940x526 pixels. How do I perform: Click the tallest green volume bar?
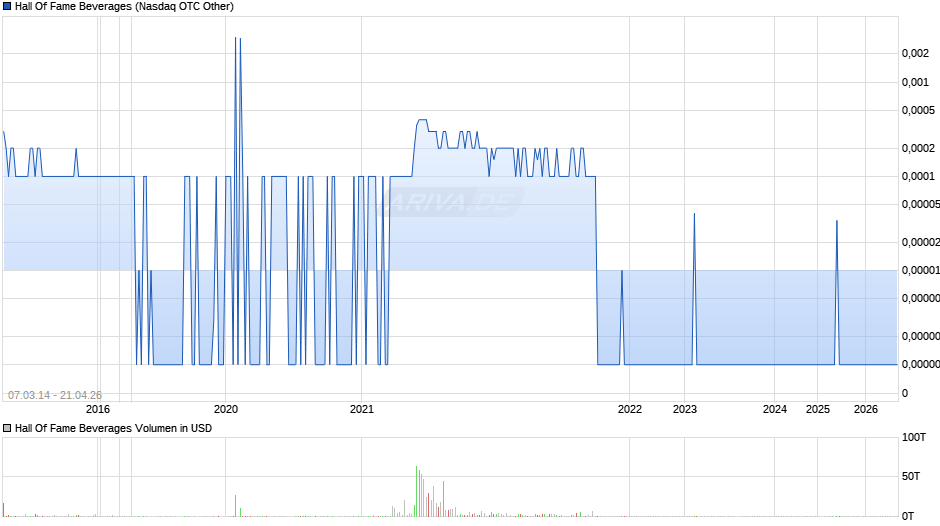pyautogui.click(x=417, y=491)
